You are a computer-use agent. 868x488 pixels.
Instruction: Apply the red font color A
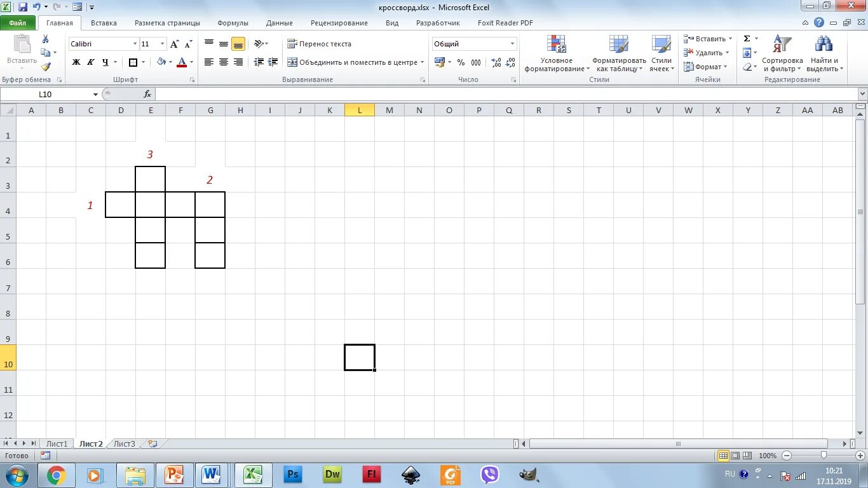coord(182,62)
